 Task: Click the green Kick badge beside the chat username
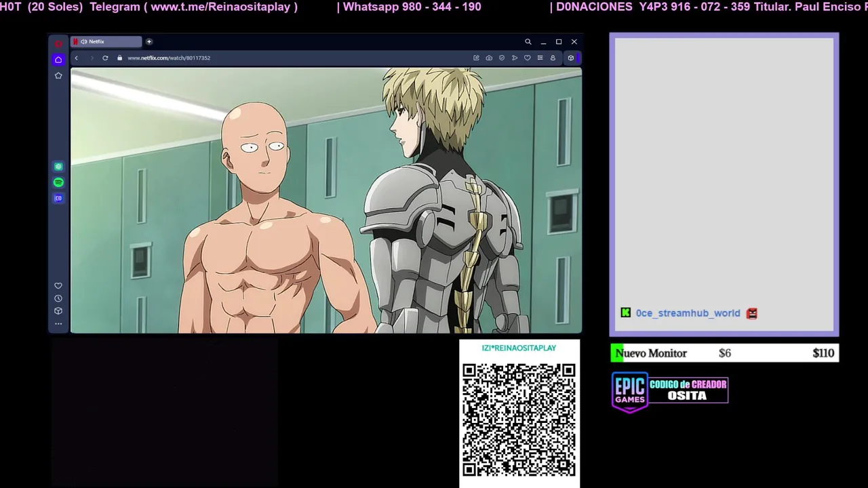tap(626, 312)
